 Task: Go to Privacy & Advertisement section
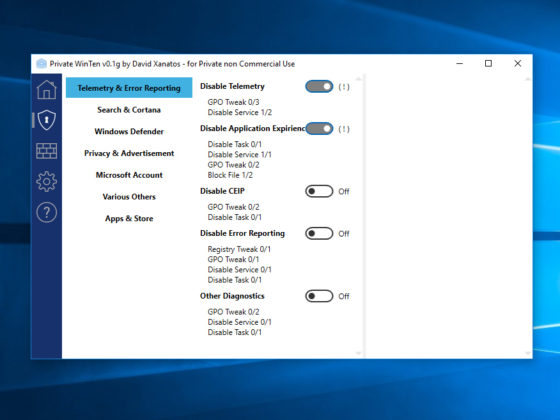pyautogui.click(x=129, y=153)
